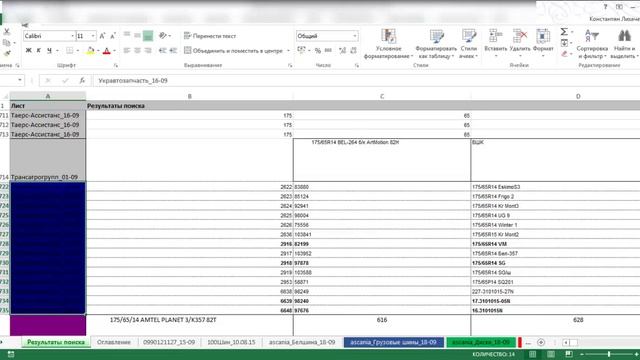Click Вставить cells button
This screenshot has height=360, width=640.
[x=496, y=41]
